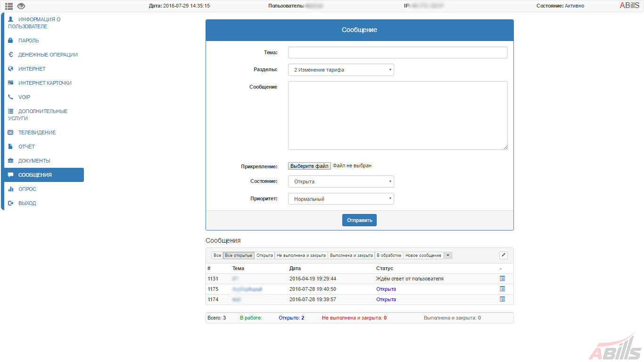
Task: Click the TV icon beside Телевидение
Action: click(x=11, y=132)
